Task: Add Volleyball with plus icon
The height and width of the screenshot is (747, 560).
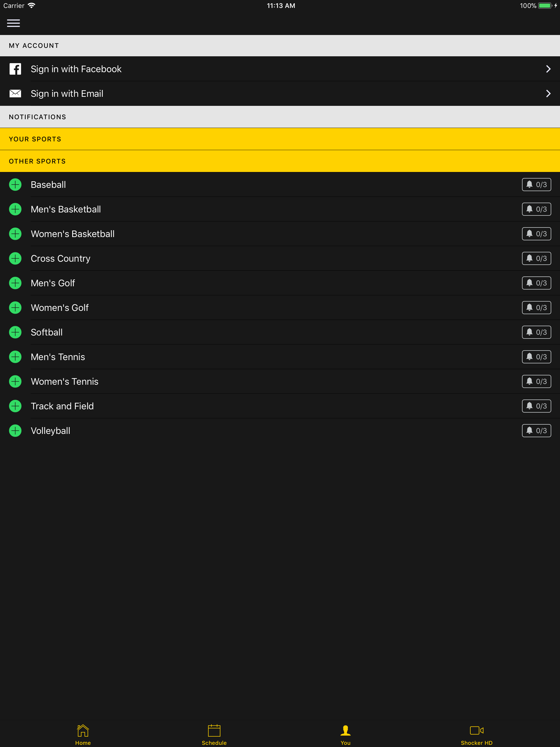Action: coord(15,431)
